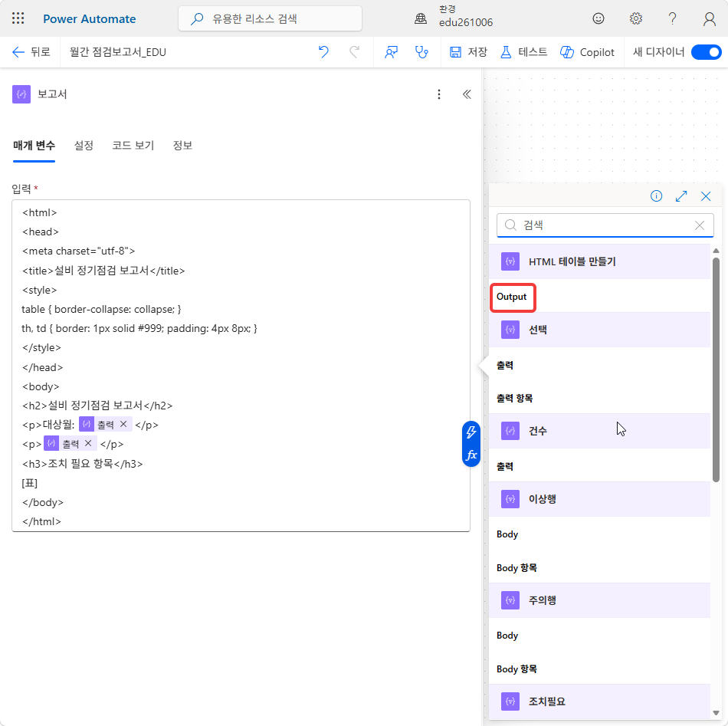Insert 출력 under the 선택 section
Image resolution: width=728 pixels, height=726 pixels.
tap(505, 365)
